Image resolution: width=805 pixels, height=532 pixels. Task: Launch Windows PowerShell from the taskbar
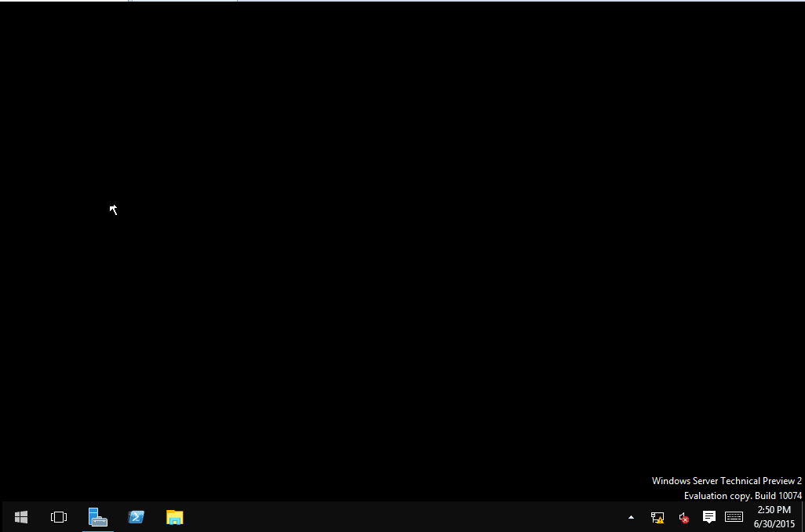coord(136,516)
